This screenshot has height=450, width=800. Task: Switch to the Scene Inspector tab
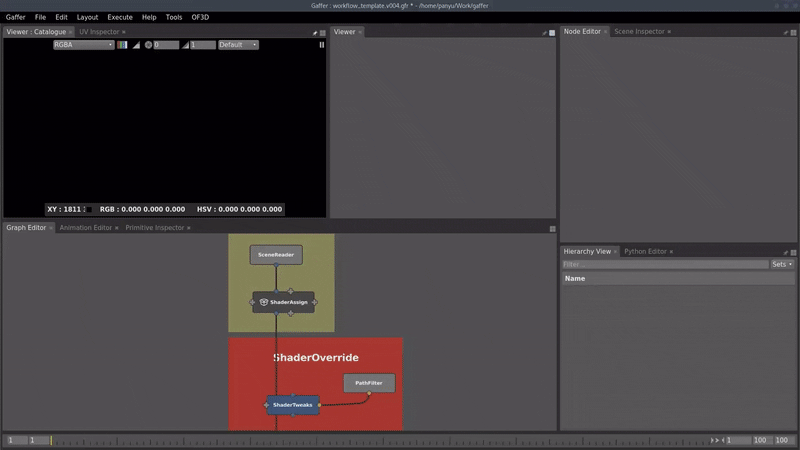[x=638, y=32]
